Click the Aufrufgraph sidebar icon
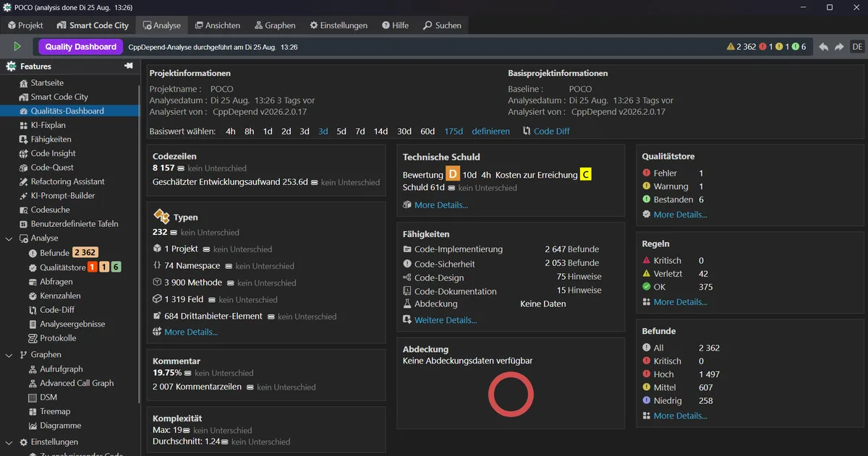Viewport: 868px width, 456px height. click(x=33, y=369)
